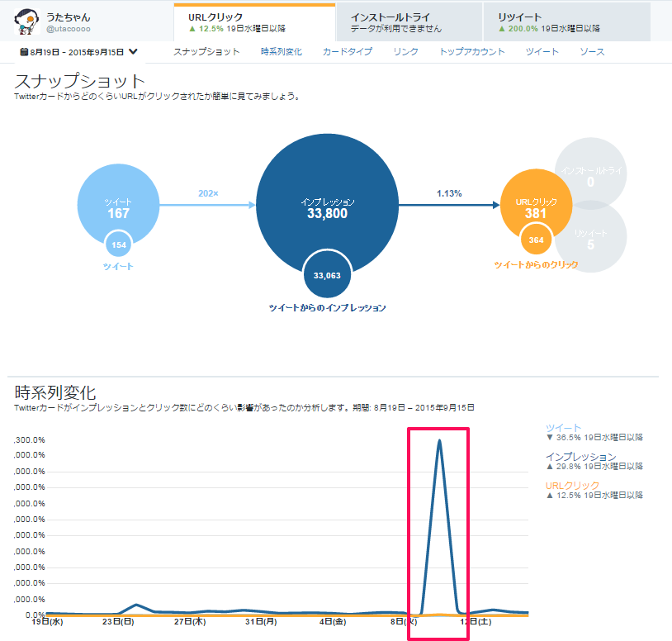Click the 202× multiplier label
Viewport: 672px width, 641px height.
pyautogui.click(x=208, y=193)
